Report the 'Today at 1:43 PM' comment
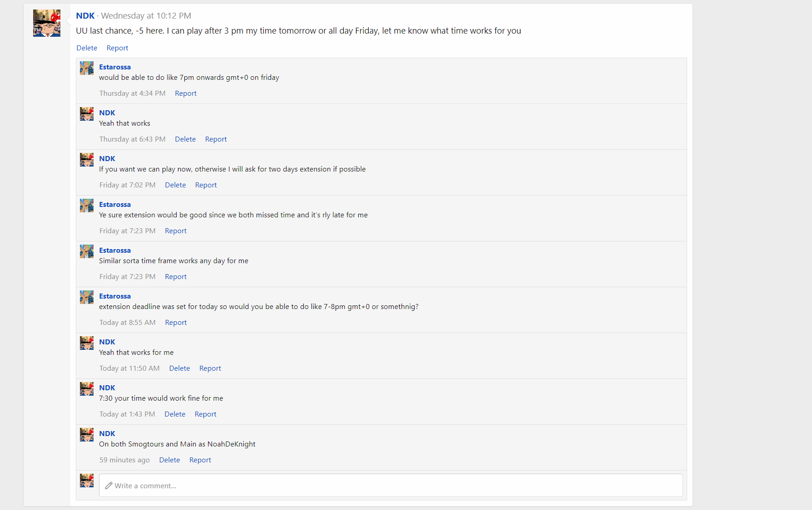 click(205, 414)
